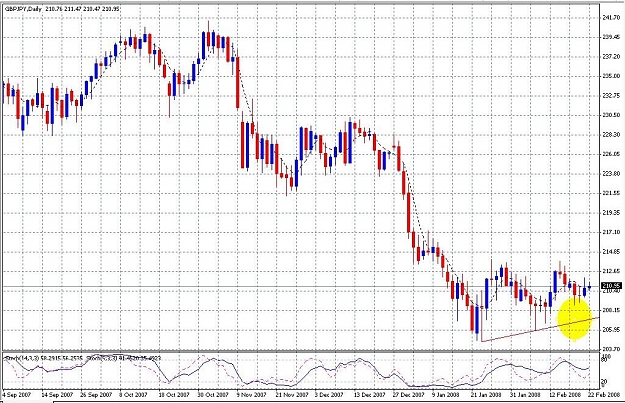Click the 21 Nov 2007 date label
This screenshot has width=625, height=403.
[x=293, y=395]
